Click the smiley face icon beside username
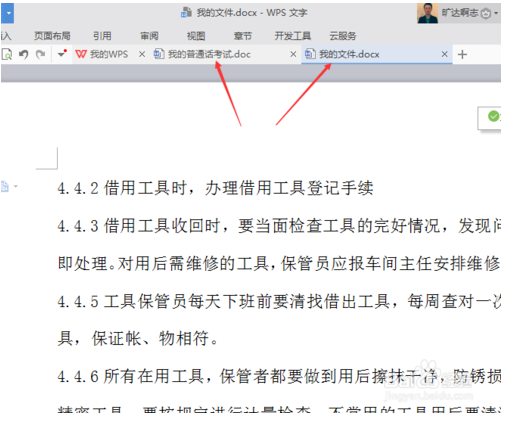The image size is (509, 427). [486, 14]
